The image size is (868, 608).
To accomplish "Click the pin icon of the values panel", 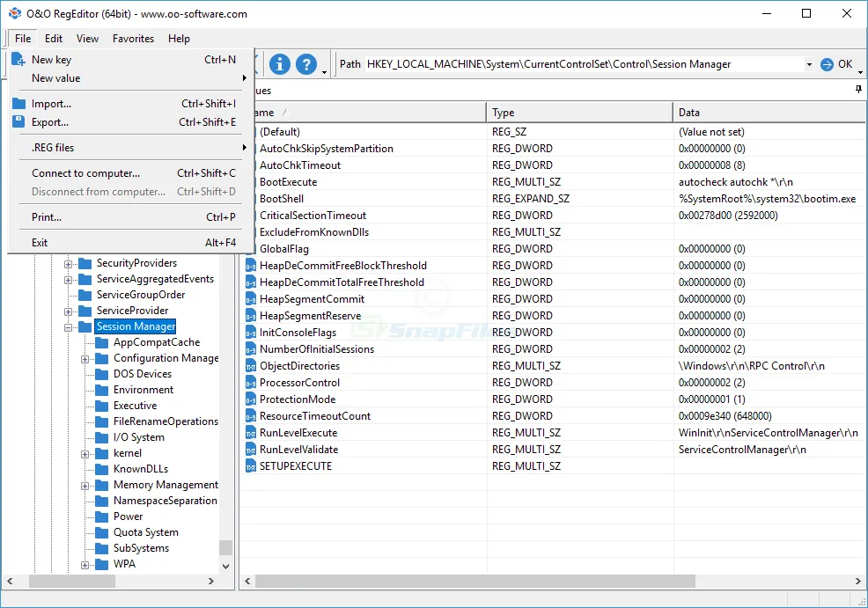I will click(858, 90).
